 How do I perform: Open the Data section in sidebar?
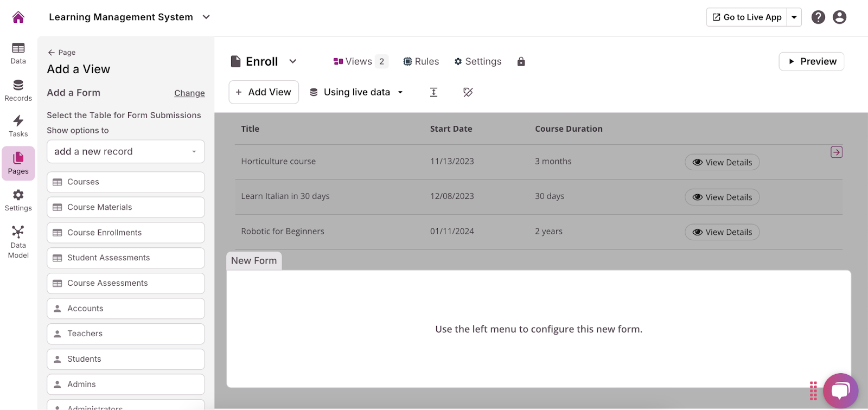pyautogui.click(x=18, y=53)
